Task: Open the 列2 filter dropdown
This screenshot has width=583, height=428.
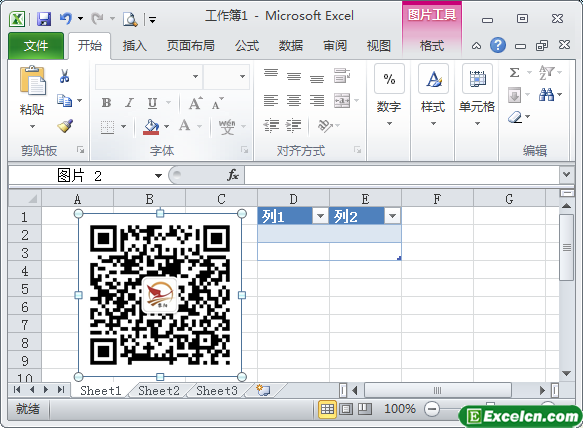Action: click(392, 216)
